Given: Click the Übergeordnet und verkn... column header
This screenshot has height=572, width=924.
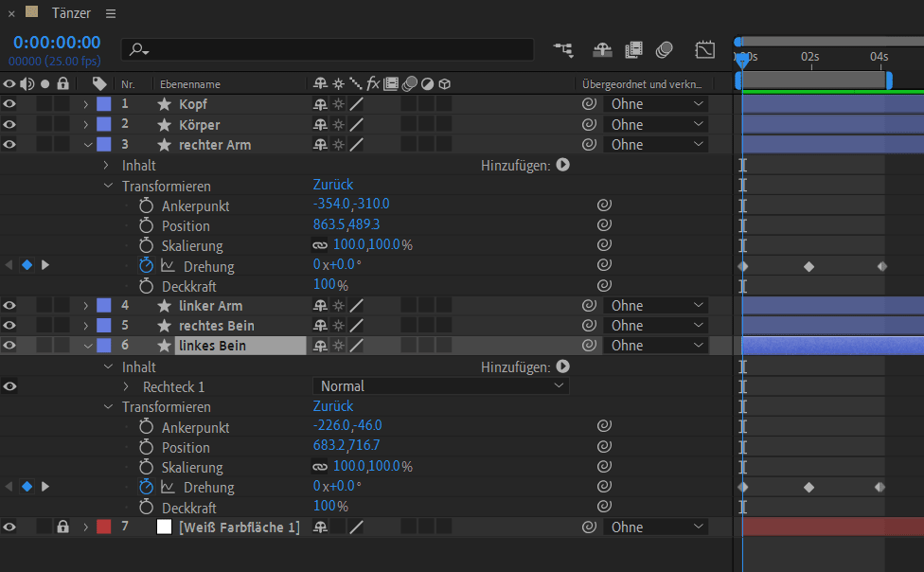Looking at the screenshot, I should 642,84.
